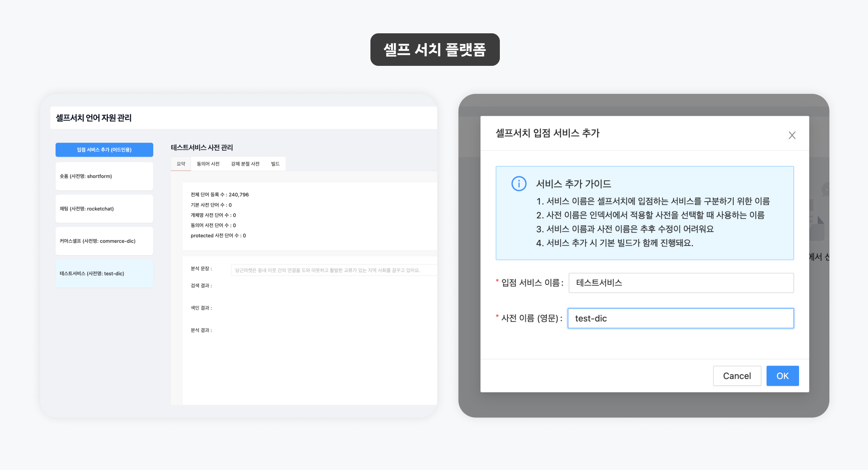Select the highlighted 테스트서비스 (test-dic) service

(x=104, y=273)
